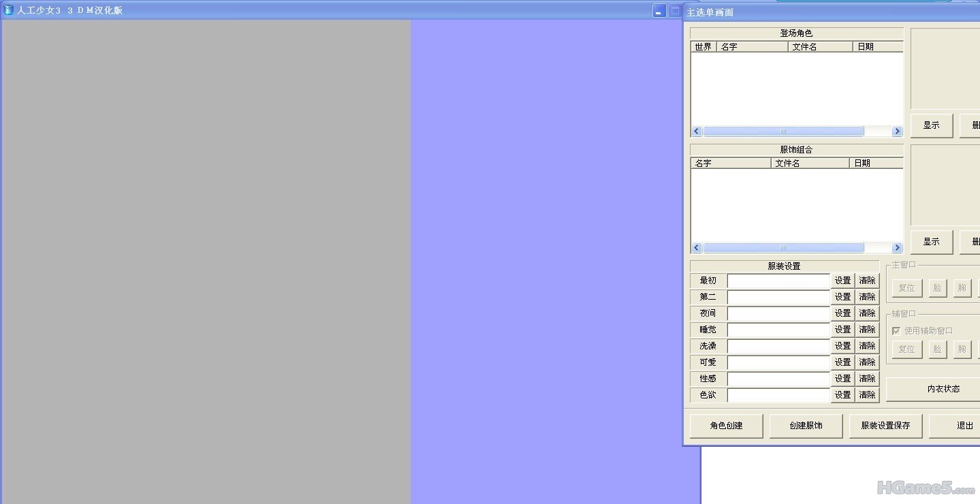
Task: Toggle the 使用辅助窗口 checkbox
Action: tap(896, 331)
